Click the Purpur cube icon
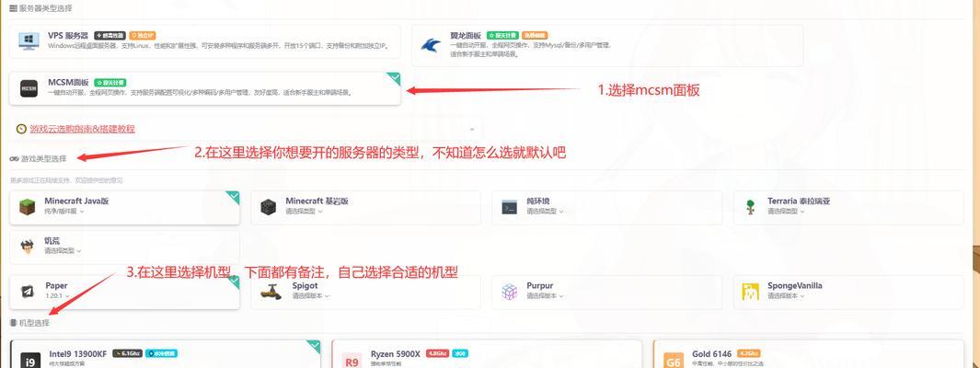The height and width of the screenshot is (368, 980). click(510, 291)
